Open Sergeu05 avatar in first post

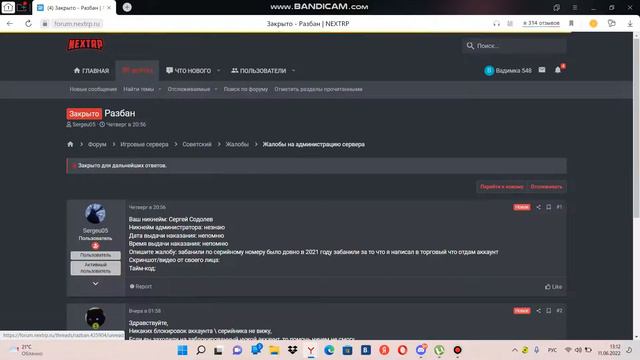click(95, 213)
